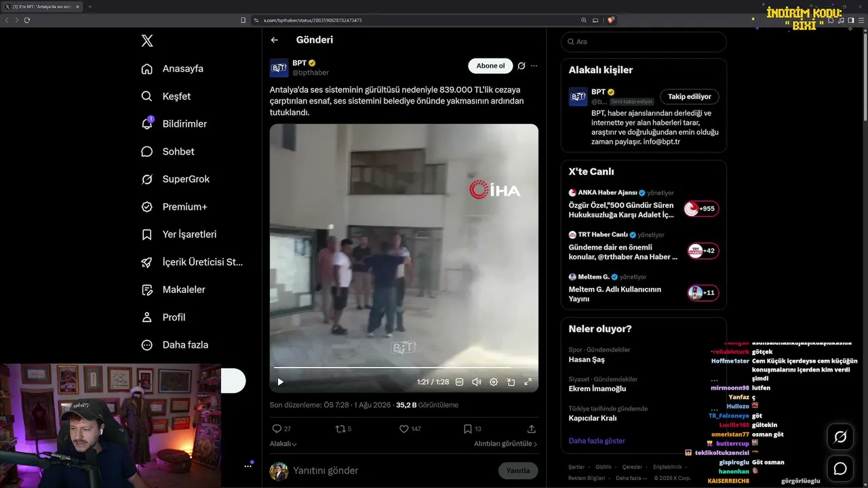The image size is (868, 488).
Task: Like the post with 147 likes
Action: (x=404, y=429)
